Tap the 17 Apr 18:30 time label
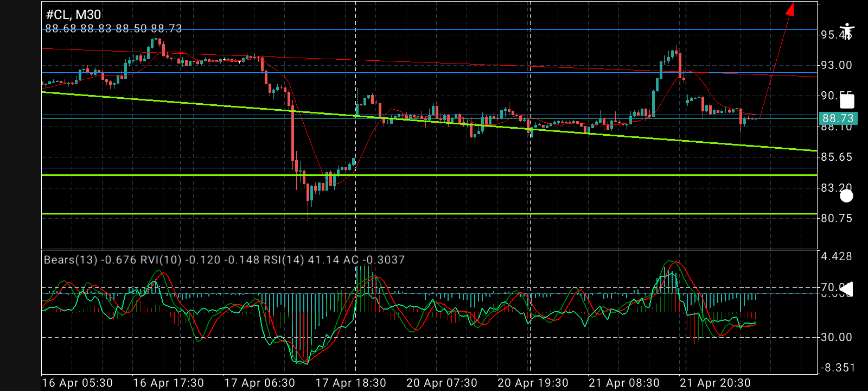Image resolution: width=868 pixels, height=391 pixels. (x=350, y=383)
